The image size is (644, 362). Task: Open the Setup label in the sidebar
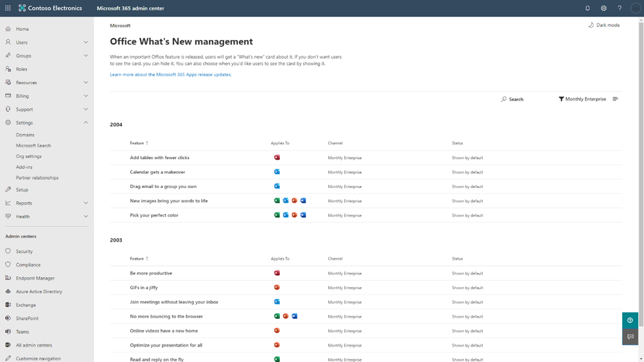point(22,189)
